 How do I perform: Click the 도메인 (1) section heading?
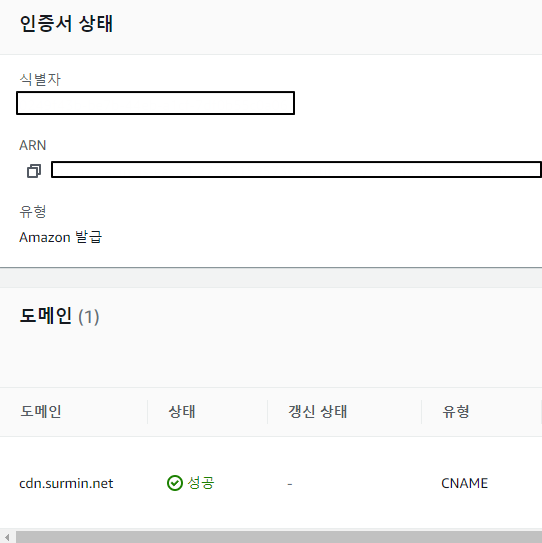pos(59,316)
